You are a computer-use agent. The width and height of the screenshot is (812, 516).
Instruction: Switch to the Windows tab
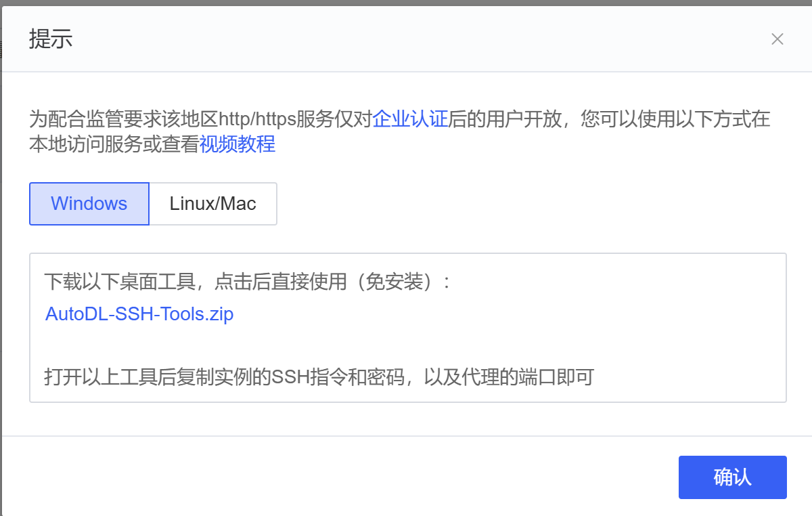[x=89, y=204]
